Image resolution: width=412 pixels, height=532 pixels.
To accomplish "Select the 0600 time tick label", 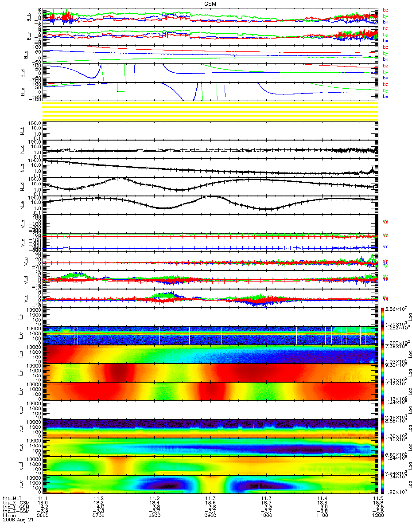I will pyautogui.click(x=43, y=516).
